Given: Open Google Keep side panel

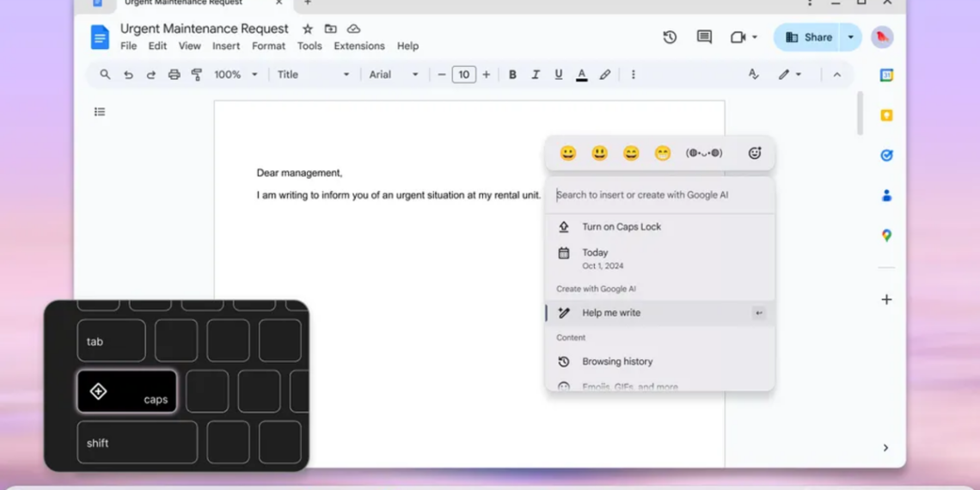Looking at the screenshot, I should (886, 116).
